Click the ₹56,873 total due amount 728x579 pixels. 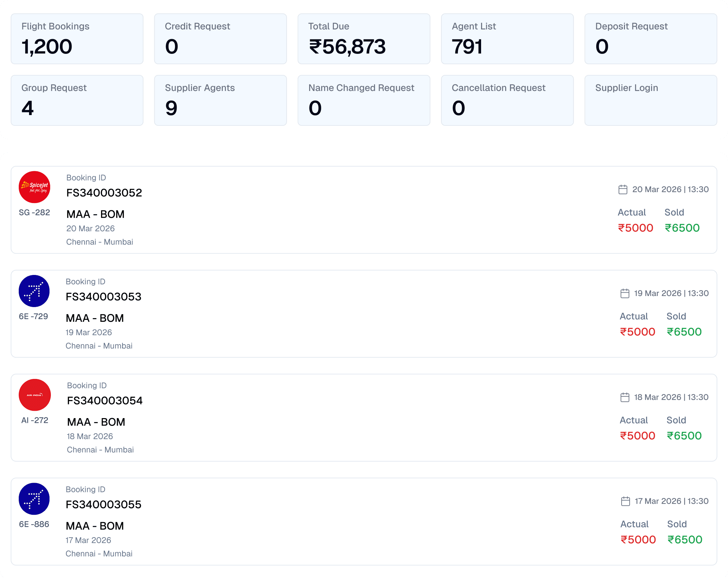(x=347, y=46)
